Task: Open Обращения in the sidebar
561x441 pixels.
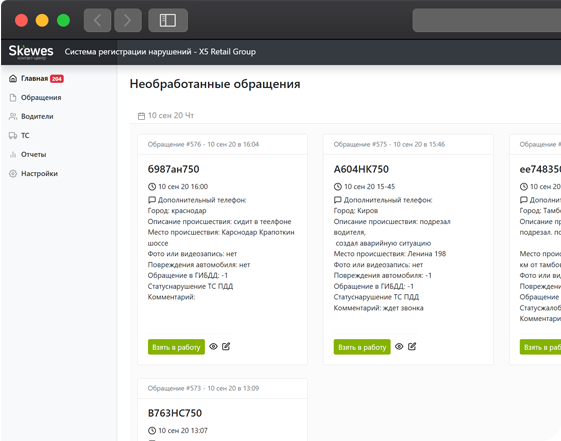Action: pos(41,98)
